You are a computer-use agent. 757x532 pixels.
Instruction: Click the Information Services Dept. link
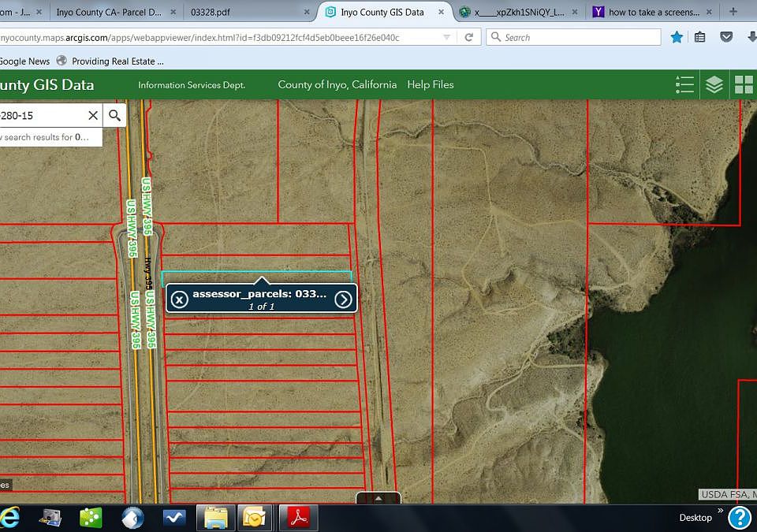click(x=192, y=85)
